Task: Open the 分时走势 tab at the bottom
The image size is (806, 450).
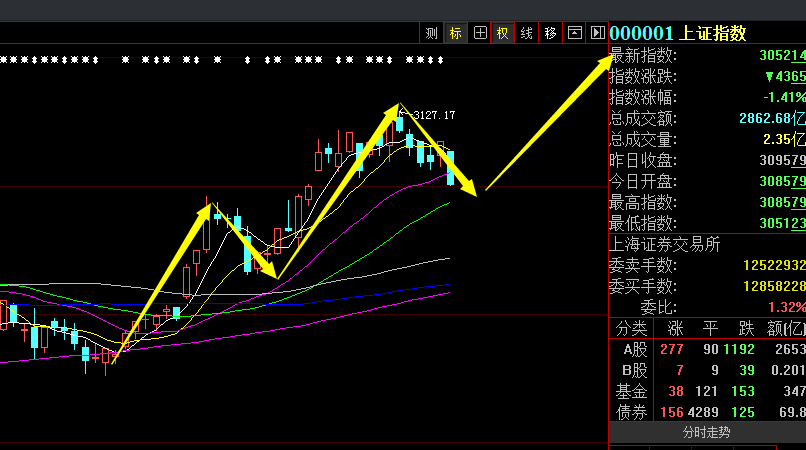Action: click(x=706, y=433)
